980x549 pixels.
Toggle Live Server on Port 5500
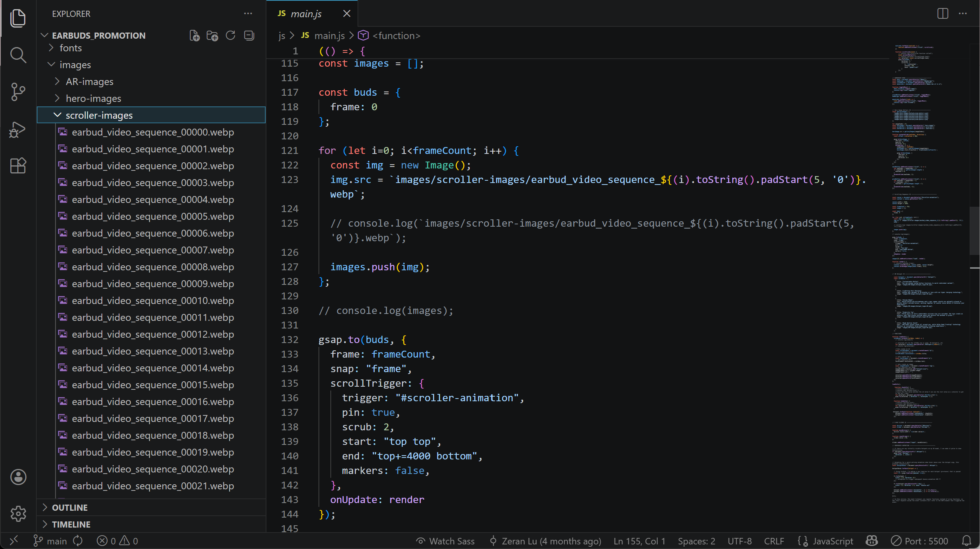tap(920, 541)
